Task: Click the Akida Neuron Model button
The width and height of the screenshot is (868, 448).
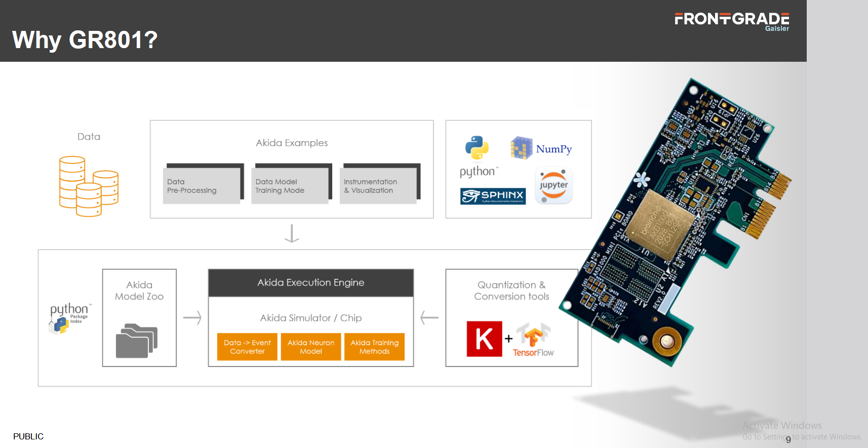Action: [311, 347]
